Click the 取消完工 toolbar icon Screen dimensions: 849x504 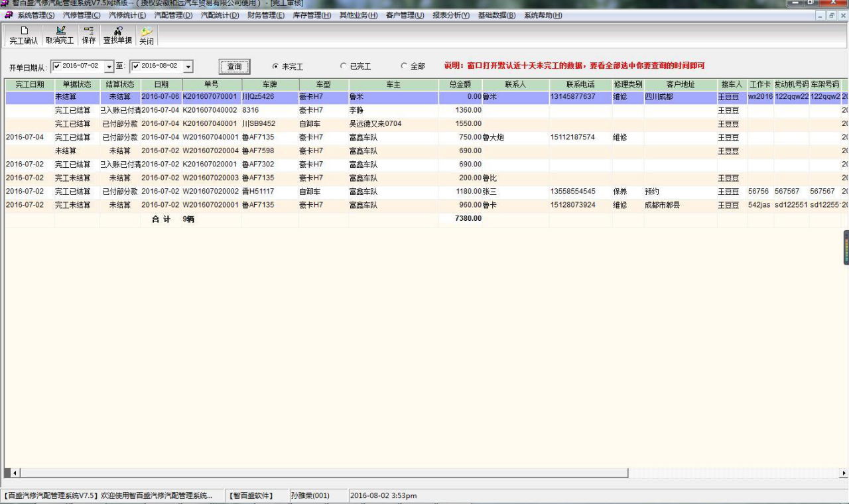60,35
